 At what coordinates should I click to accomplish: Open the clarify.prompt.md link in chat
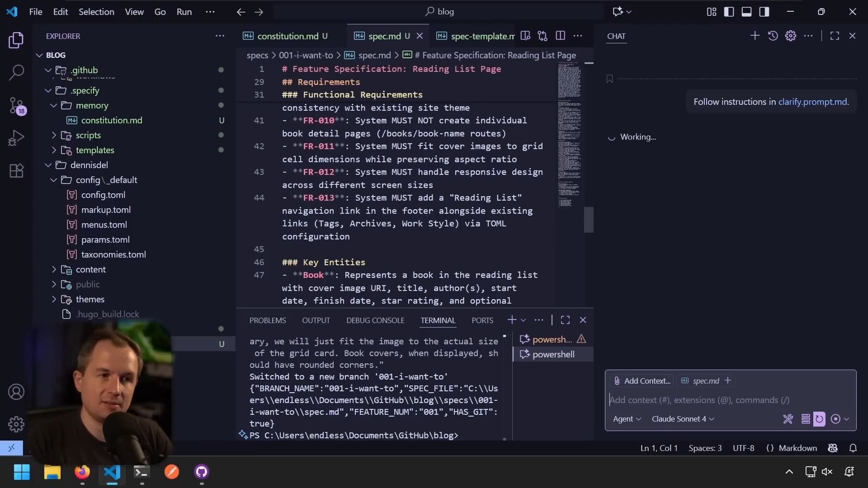(812, 102)
